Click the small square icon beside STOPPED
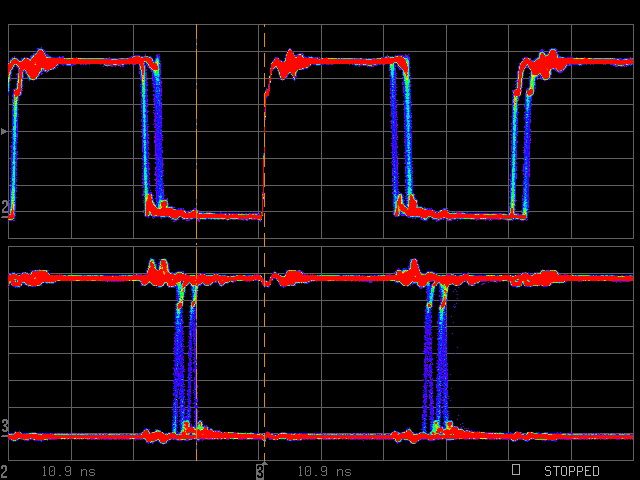 pyautogui.click(x=516, y=469)
